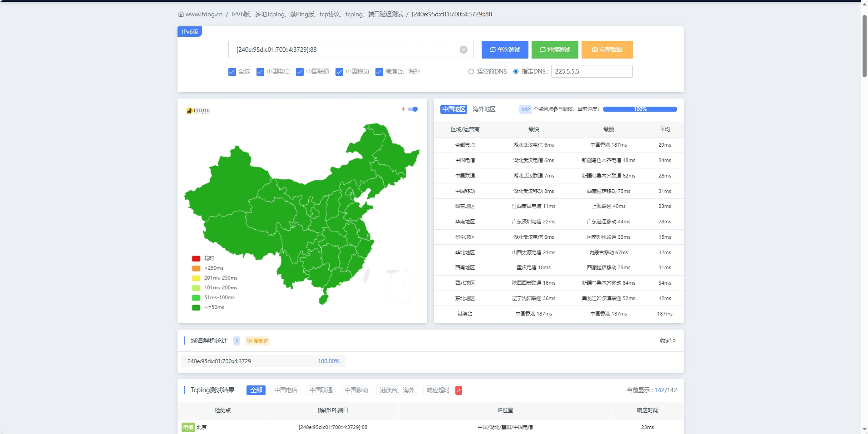This screenshot has height=434, width=868.
Task: Click the scrollbar down arrow
Action: tap(864, 429)
